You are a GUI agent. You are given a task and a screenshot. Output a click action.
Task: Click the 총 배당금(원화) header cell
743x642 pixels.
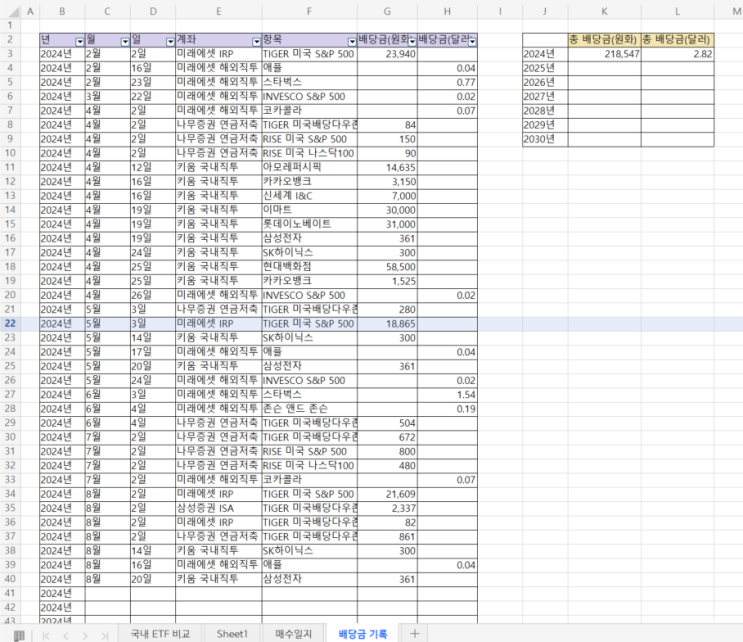click(x=605, y=40)
